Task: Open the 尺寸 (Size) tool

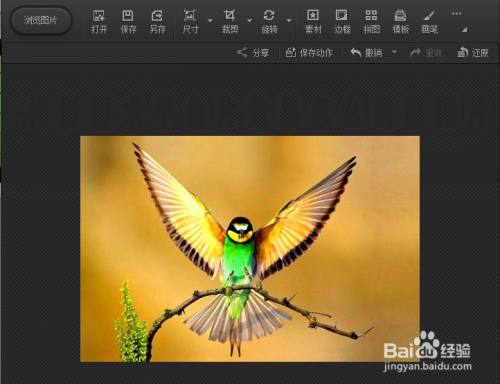Action: [x=190, y=21]
